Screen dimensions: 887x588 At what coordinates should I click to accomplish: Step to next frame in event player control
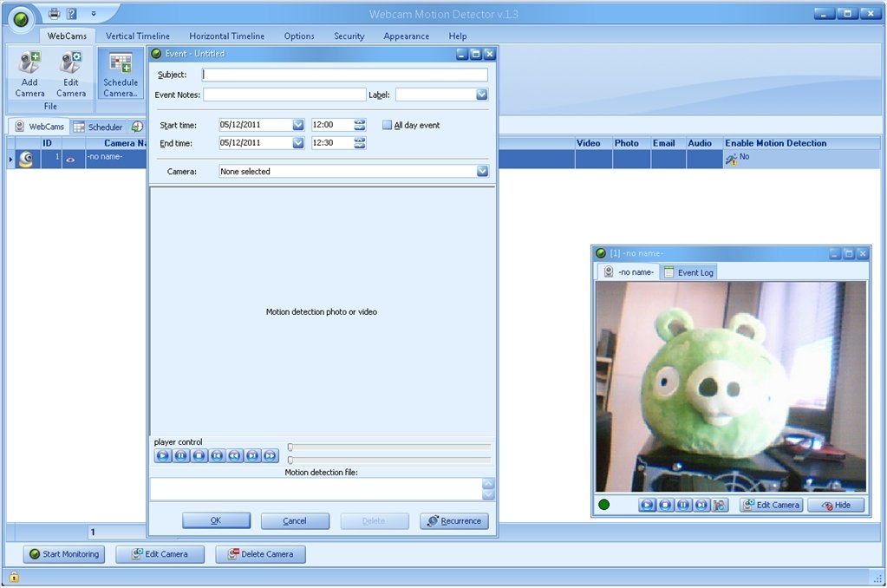(253, 455)
